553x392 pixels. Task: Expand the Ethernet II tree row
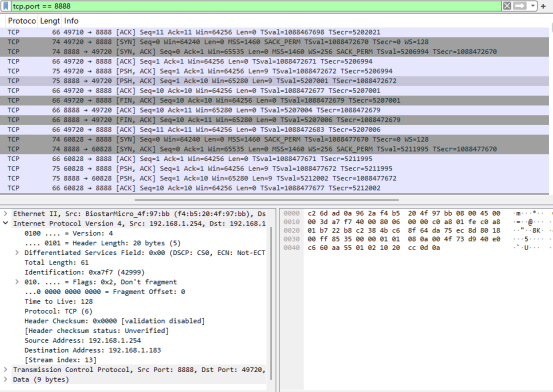tap(5, 213)
